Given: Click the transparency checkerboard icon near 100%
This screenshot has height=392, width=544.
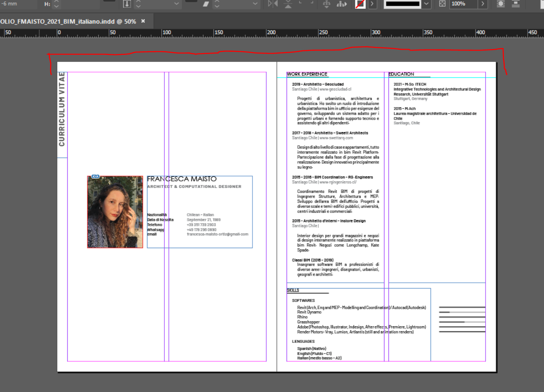Looking at the screenshot, I should [x=443, y=4].
